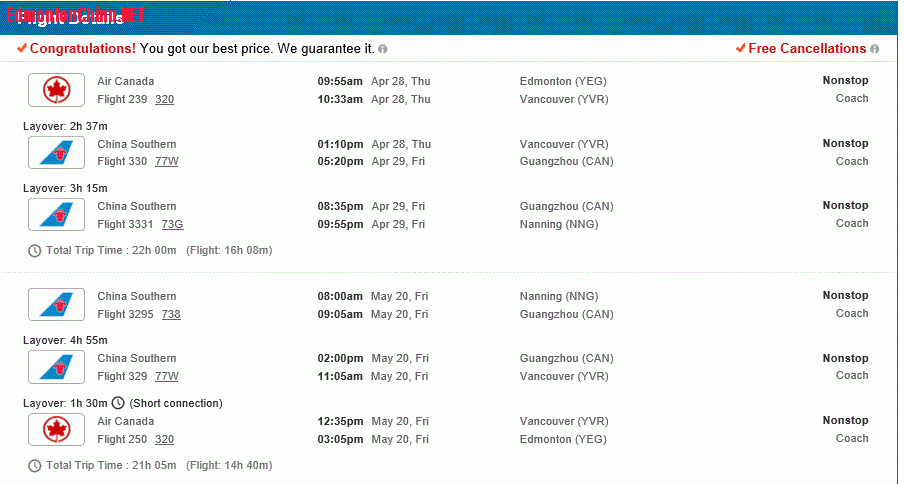The height and width of the screenshot is (484, 904).
Task: Open the 77W aircraft link for Flight 329
Action: 167,376
